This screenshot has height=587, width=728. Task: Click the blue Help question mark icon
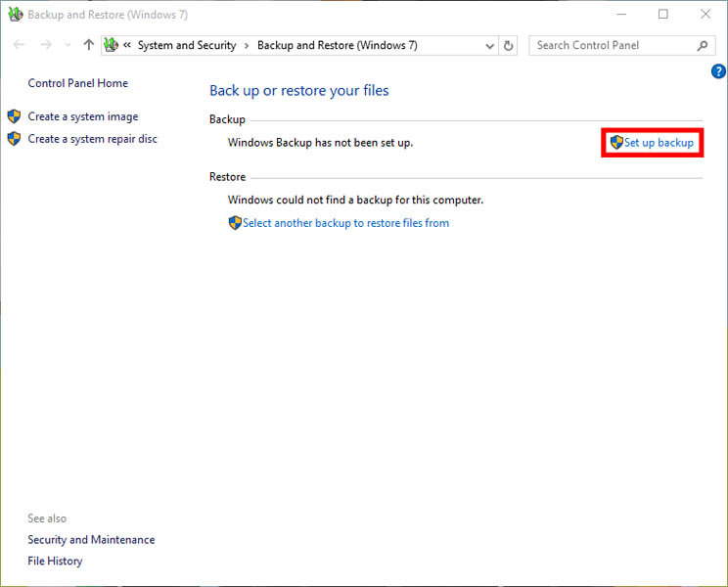718,71
